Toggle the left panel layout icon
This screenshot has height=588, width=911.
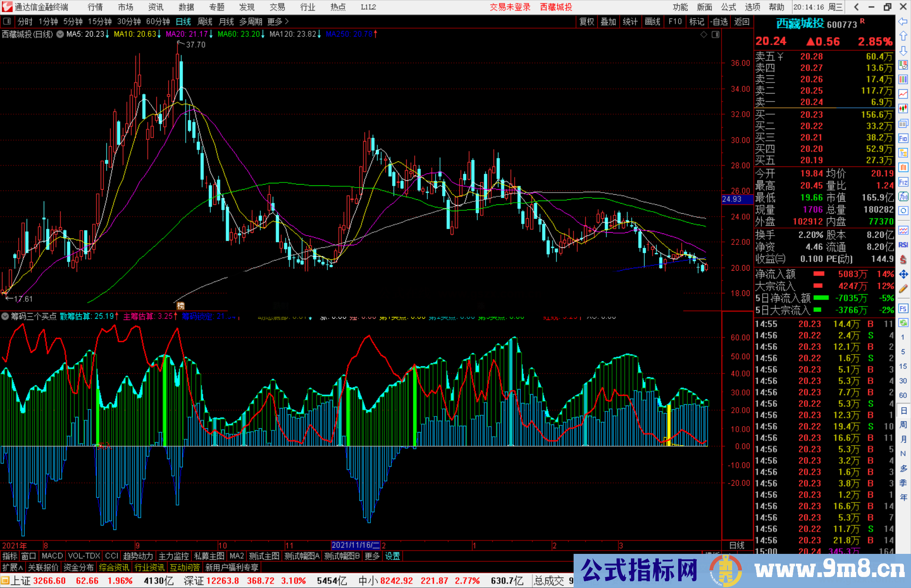click(7, 21)
